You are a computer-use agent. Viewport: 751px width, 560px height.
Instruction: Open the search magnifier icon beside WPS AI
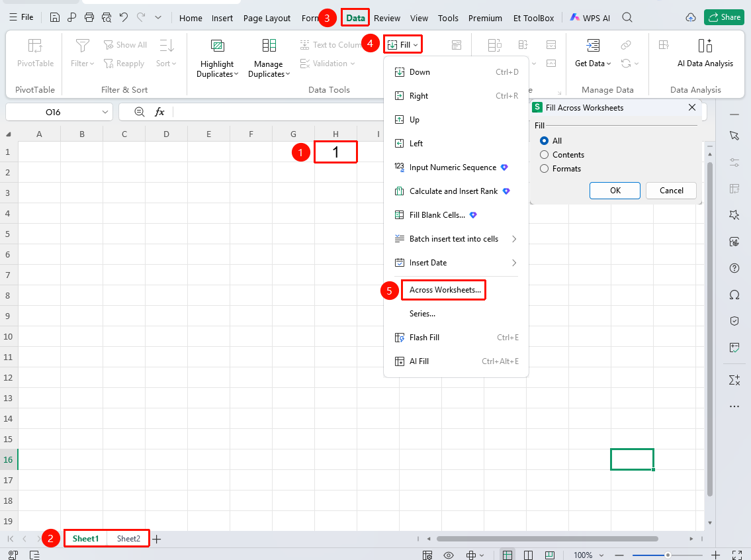pos(627,18)
